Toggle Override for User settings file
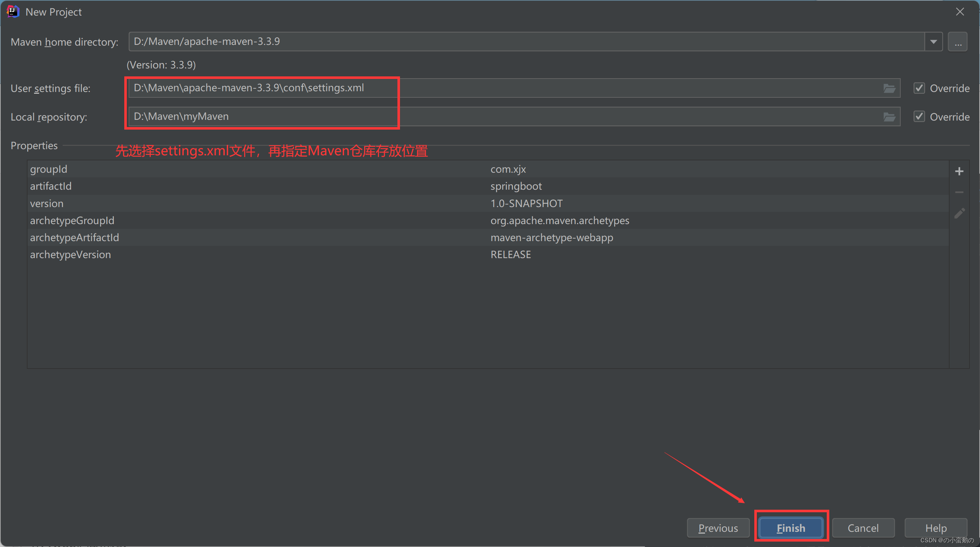Viewport: 980px width, 547px height. click(919, 88)
